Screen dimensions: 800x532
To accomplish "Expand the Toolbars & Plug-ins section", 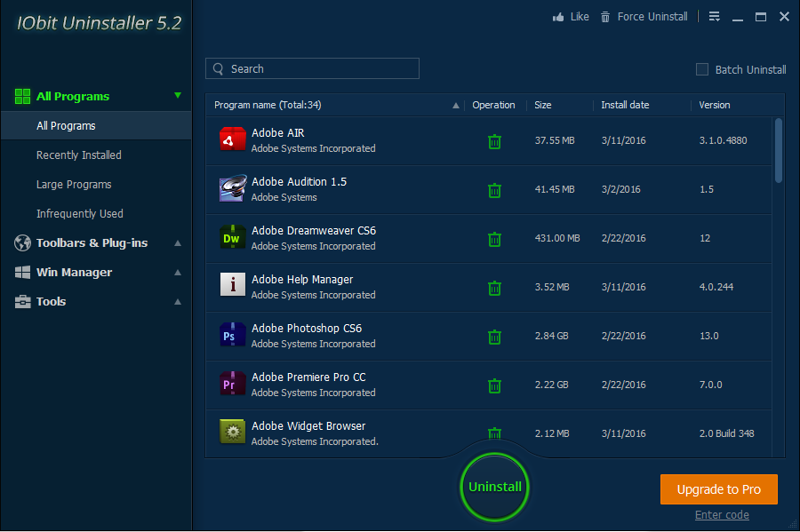I will click(x=178, y=243).
